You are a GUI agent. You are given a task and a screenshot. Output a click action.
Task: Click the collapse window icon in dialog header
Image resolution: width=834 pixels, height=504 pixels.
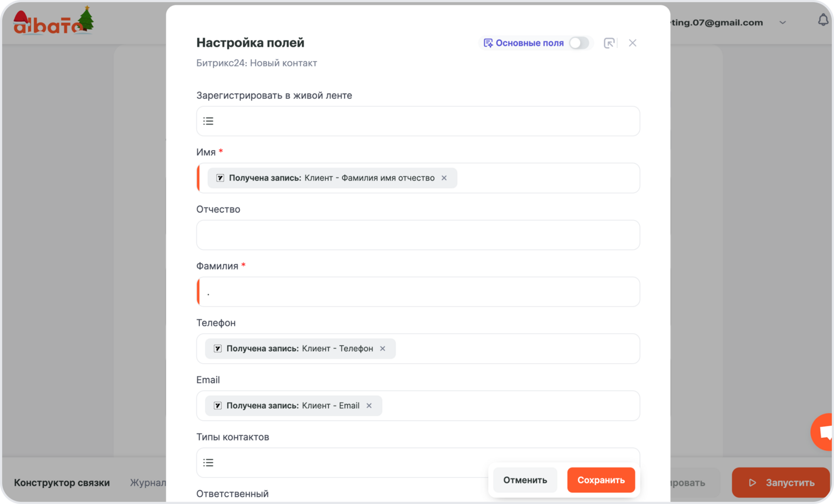point(609,43)
